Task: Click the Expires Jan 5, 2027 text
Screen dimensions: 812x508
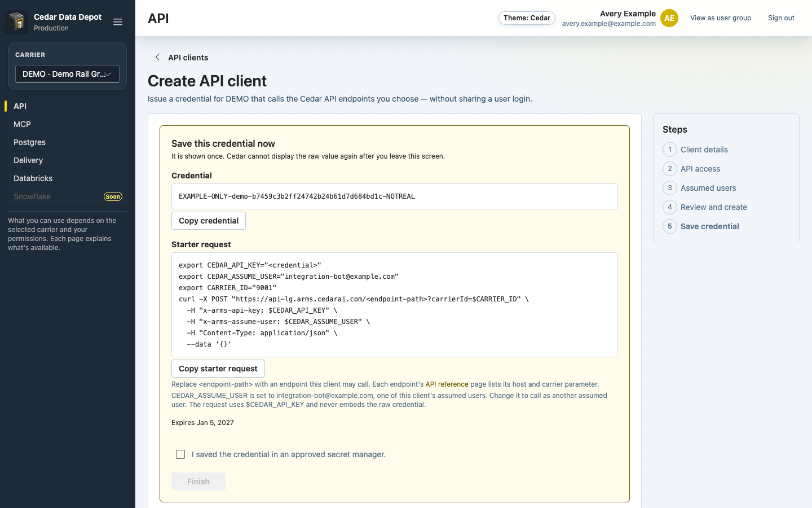Action: [x=202, y=423]
